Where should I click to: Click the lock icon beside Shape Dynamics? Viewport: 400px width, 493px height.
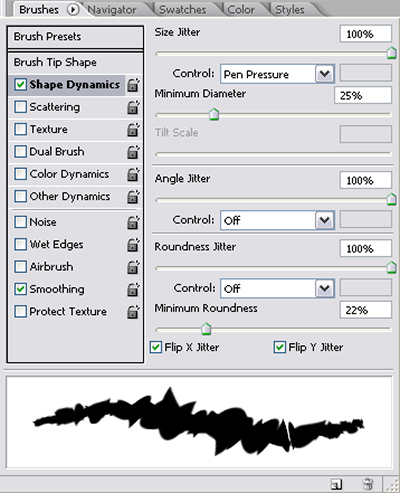pos(133,85)
